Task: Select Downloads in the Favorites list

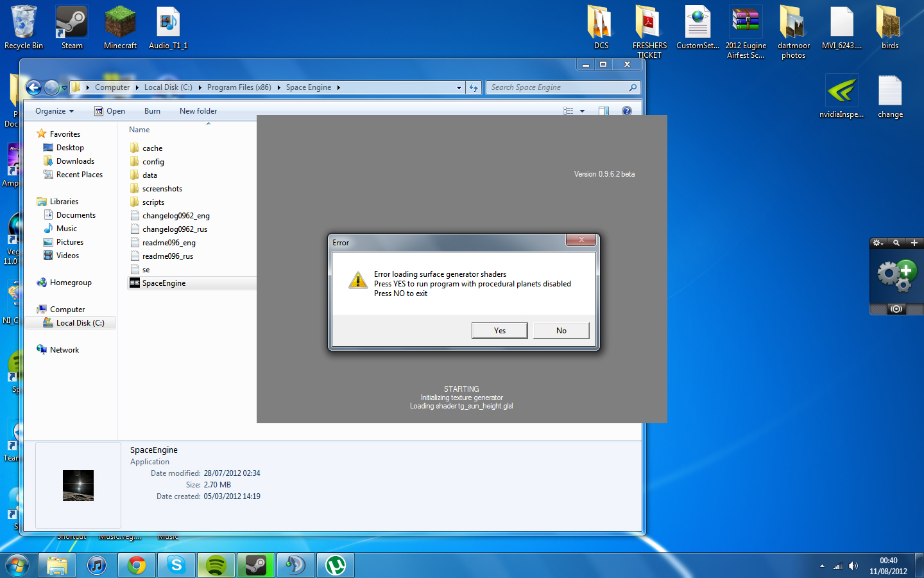Action: [x=75, y=161]
